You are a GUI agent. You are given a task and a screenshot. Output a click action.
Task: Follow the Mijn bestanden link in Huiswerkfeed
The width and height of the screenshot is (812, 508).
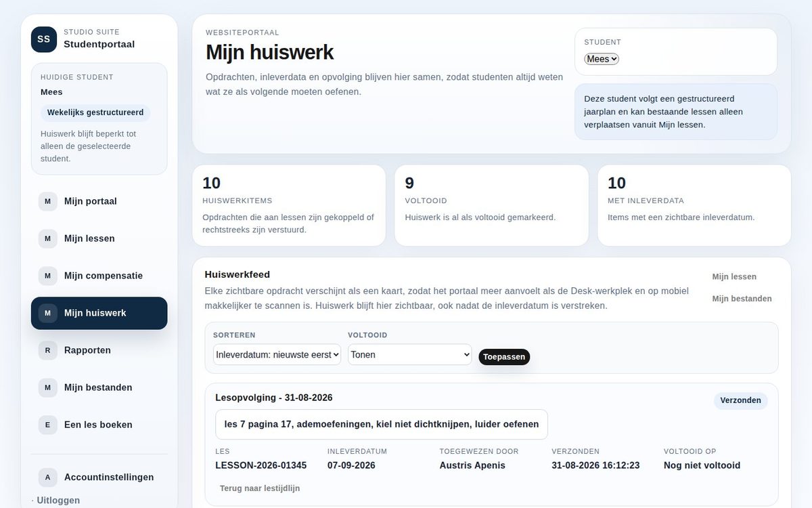pyautogui.click(x=742, y=299)
